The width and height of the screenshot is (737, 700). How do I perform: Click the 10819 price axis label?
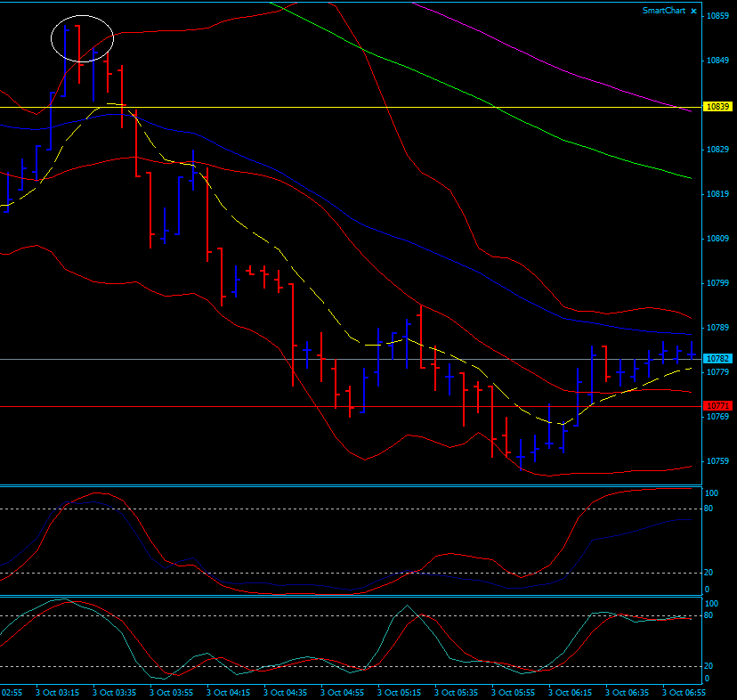click(717, 194)
